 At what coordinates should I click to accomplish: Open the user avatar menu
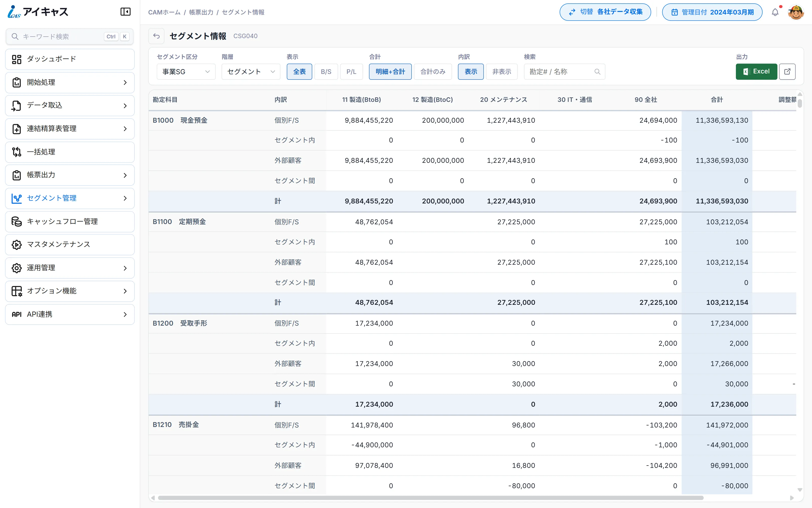796,12
